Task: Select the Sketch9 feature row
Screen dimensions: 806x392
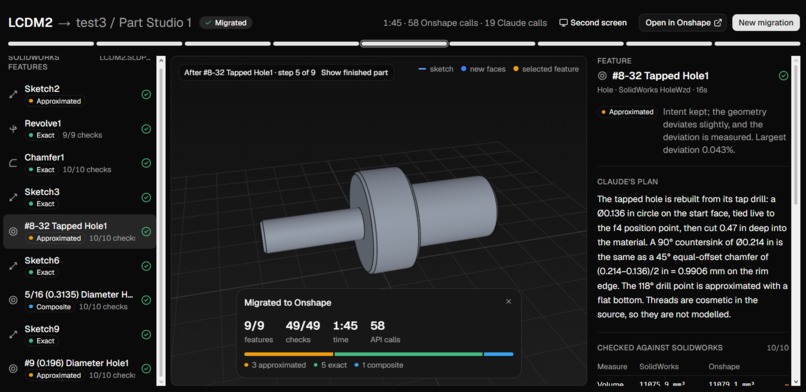Action: (x=79, y=334)
